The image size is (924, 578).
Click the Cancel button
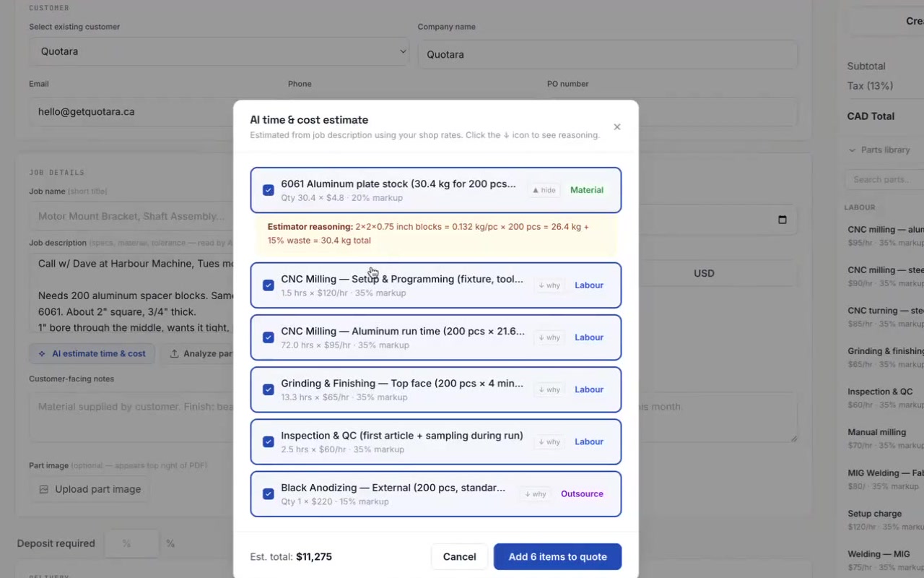[x=459, y=556]
